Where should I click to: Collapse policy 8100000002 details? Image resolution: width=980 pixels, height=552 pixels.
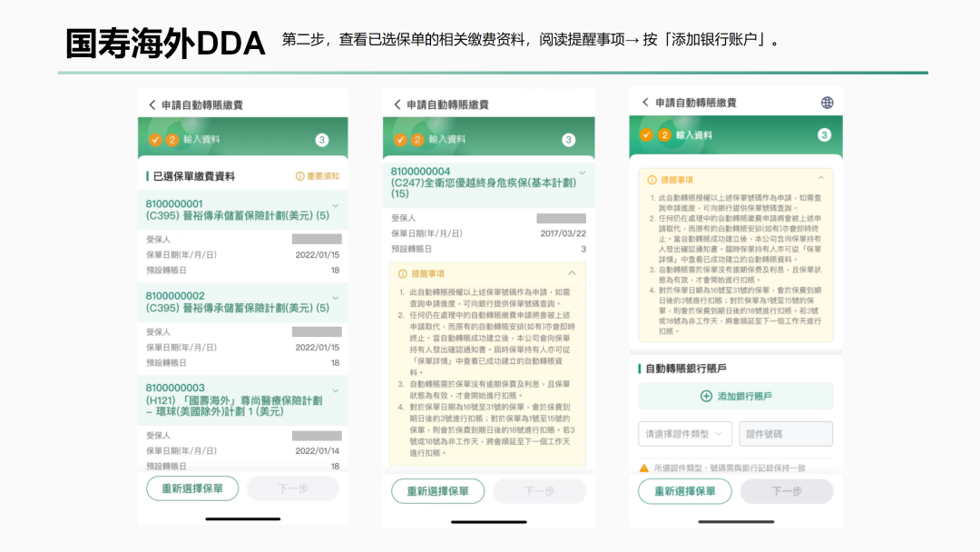pyautogui.click(x=336, y=298)
